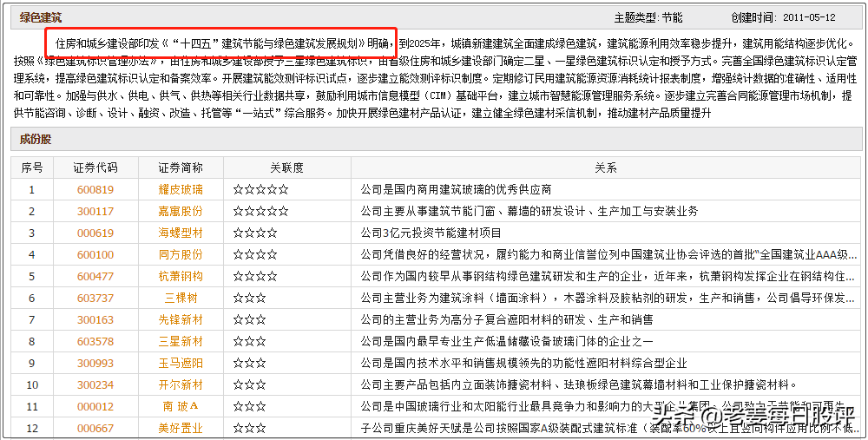Click five-star rating for 嘉寓股份
The height and width of the screenshot is (440, 868).
point(260,212)
